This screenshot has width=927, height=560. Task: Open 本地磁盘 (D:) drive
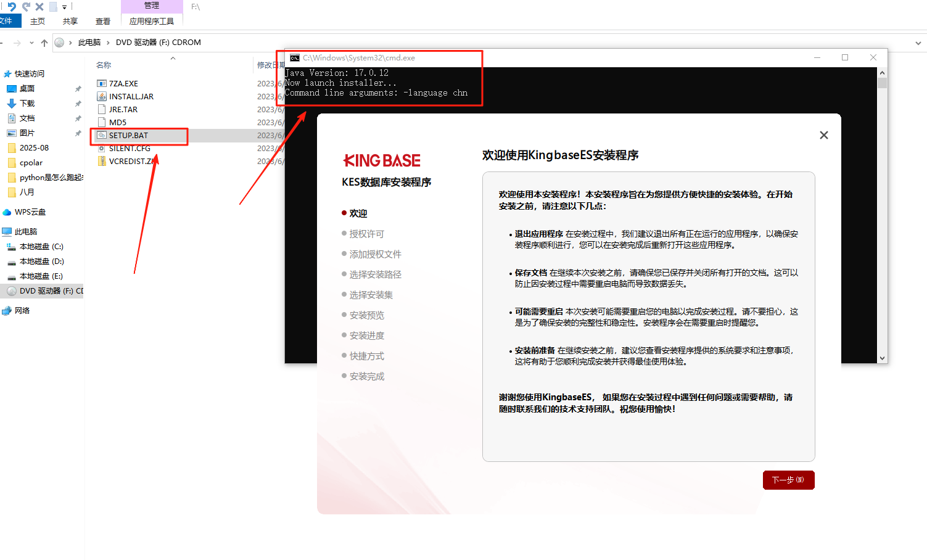click(41, 261)
